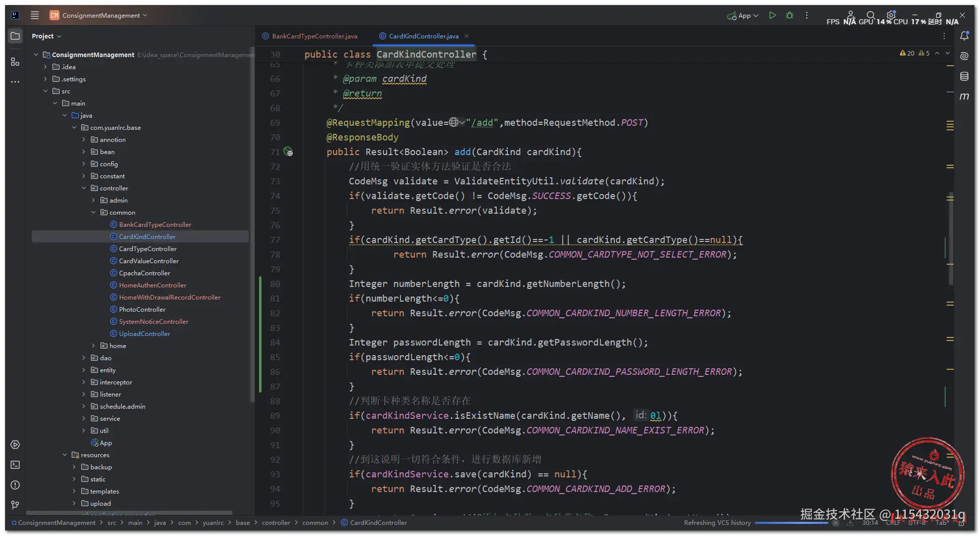The width and height of the screenshot is (980, 536).
Task: Expand the templates folder
Action: pyautogui.click(x=74, y=491)
